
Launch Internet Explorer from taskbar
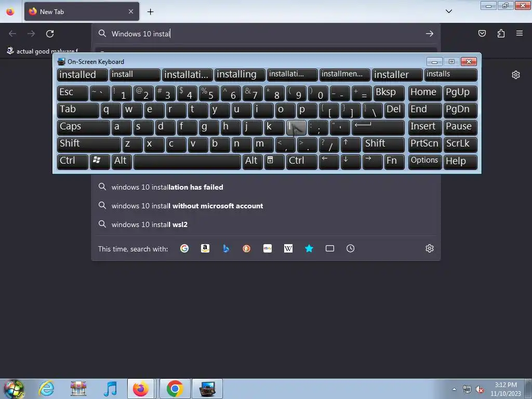46,389
